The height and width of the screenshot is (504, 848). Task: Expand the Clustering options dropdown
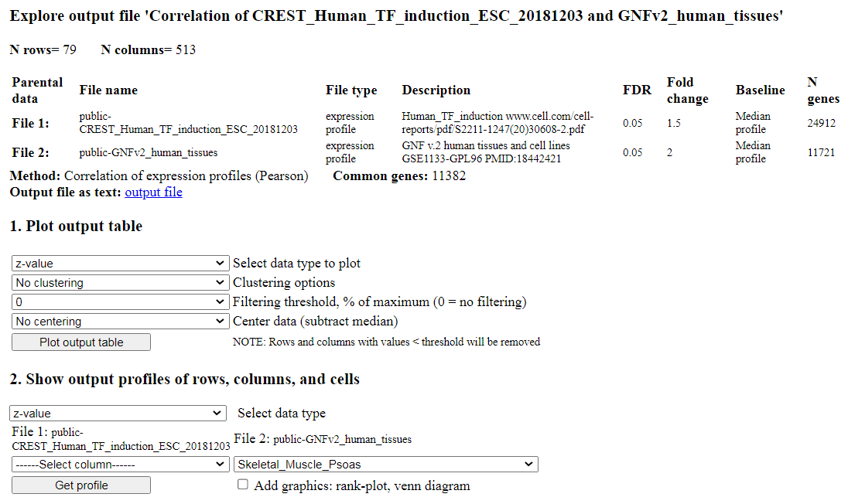(120, 283)
